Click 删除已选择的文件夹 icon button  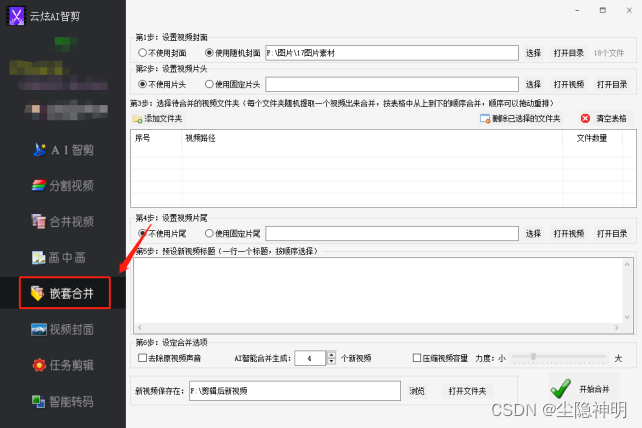(520, 118)
